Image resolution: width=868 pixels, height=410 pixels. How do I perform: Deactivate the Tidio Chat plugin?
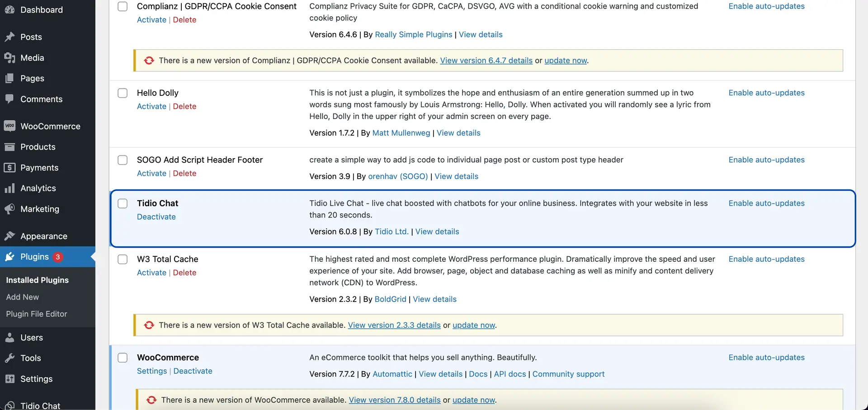pyautogui.click(x=156, y=217)
